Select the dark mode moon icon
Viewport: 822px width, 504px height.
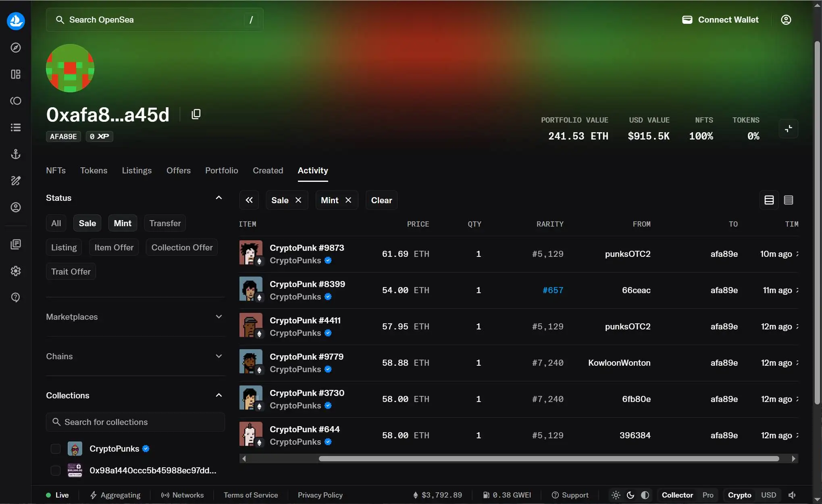631,495
